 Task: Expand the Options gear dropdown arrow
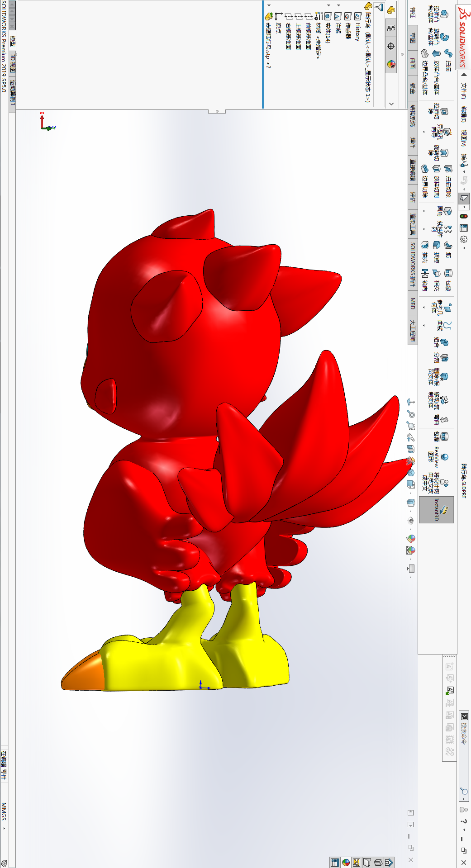pyautogui.click(x=464, y=248)
